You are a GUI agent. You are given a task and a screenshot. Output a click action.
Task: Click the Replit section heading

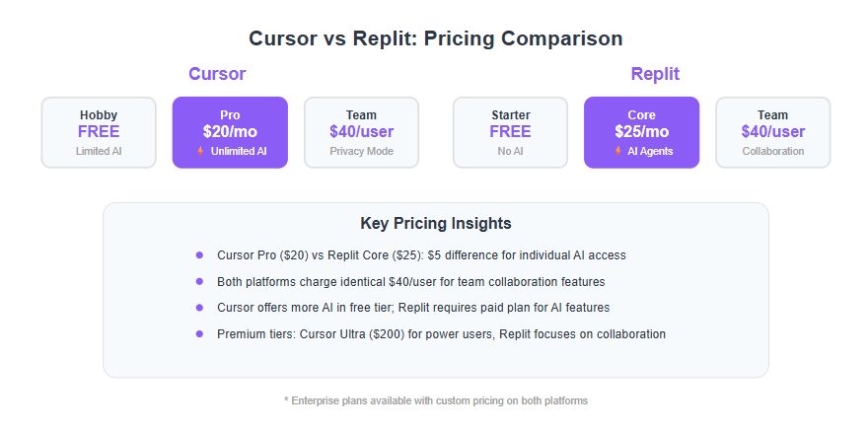coord(655,74)
